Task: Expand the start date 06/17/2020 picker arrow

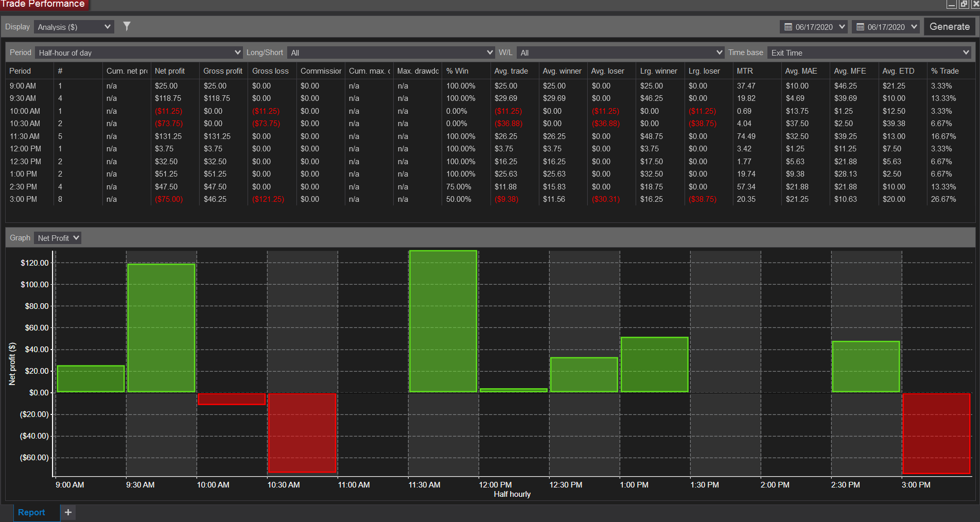Action: click(842, 27)
